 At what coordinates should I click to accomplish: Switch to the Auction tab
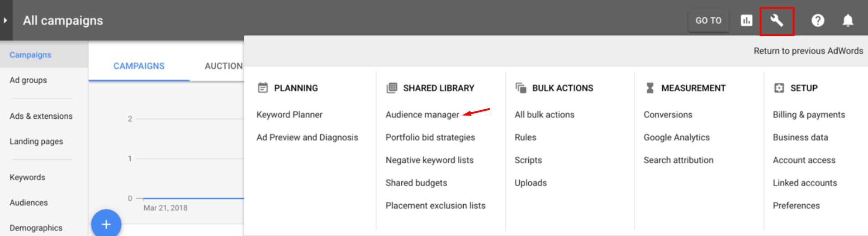223,66
